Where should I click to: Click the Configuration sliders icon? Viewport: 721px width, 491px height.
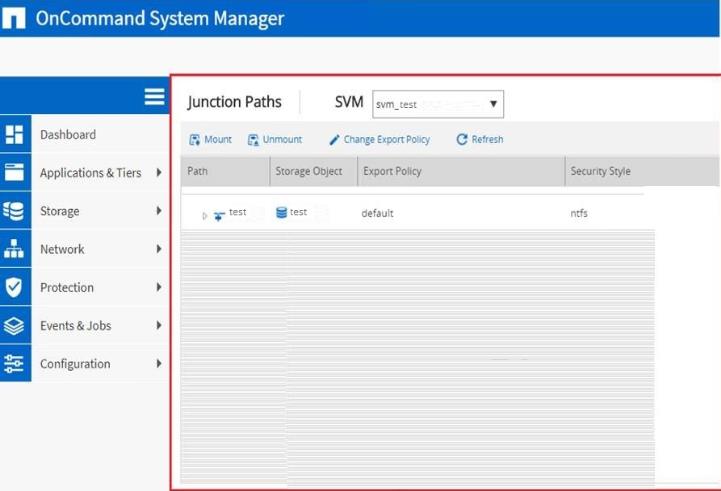coord(14,364)
